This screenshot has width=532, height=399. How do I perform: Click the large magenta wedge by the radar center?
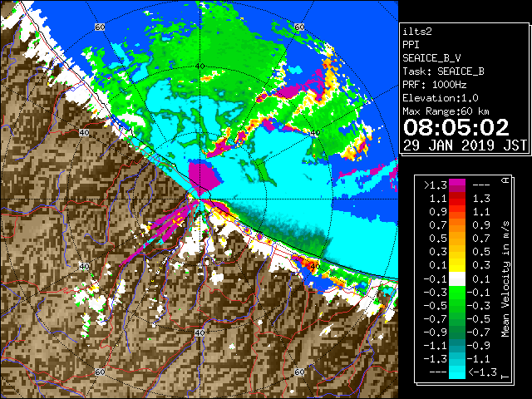tap(203, 176)
